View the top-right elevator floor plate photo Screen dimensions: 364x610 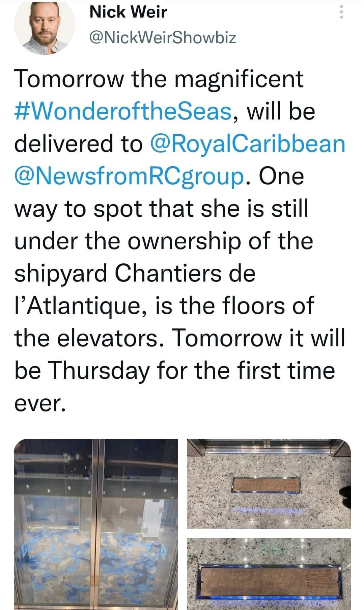(269, 483)
